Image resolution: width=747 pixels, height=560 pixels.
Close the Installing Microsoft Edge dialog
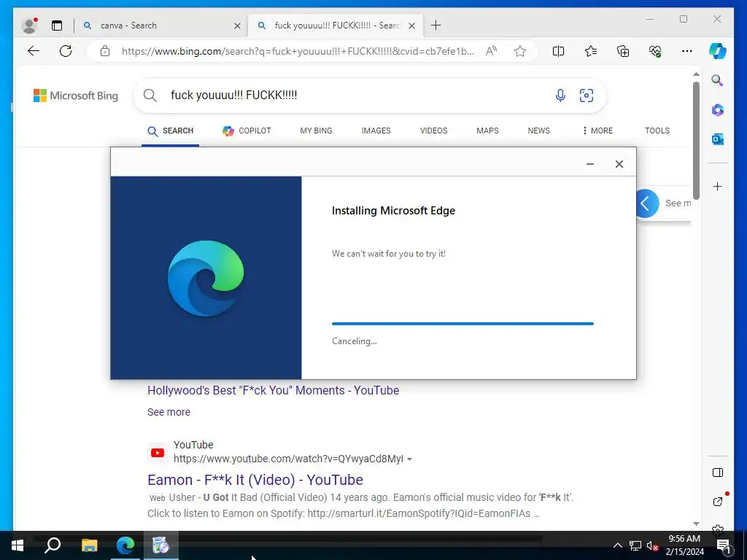[x=619, y=164]
